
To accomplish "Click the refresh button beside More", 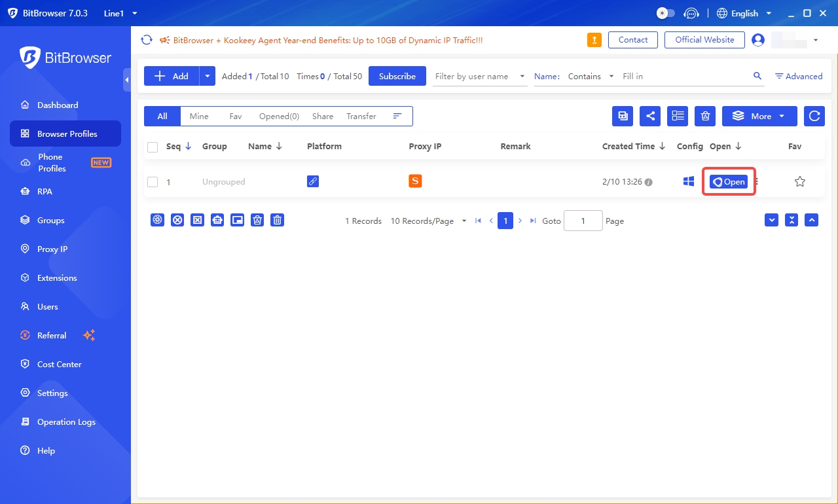I will pyautogui.click(x=814, y=116).
